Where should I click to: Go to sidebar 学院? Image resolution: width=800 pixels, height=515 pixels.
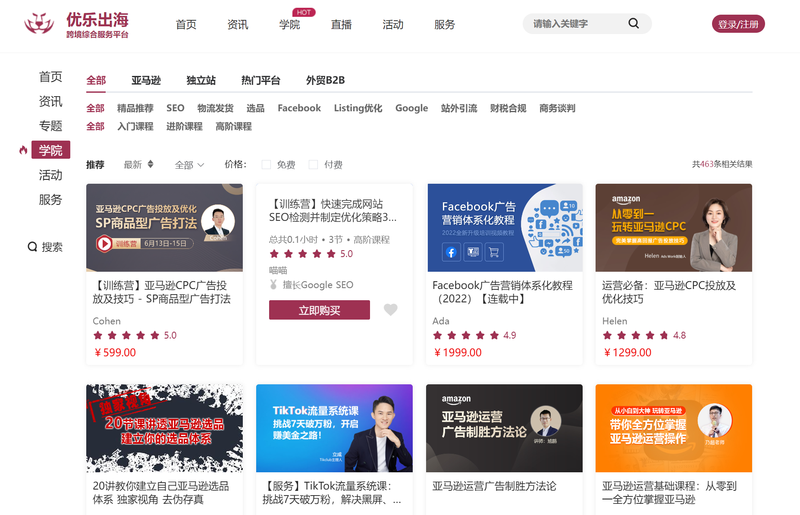51,150
